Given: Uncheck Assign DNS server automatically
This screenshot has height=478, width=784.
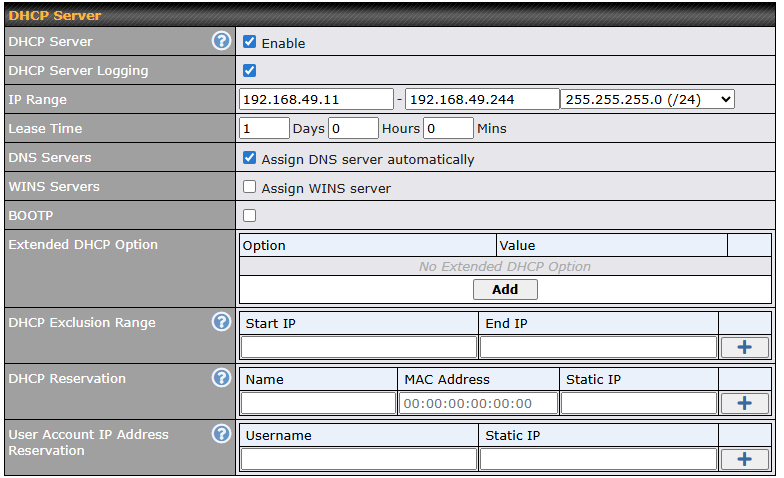Looking at the screenshot, I should tap(250, 158).
